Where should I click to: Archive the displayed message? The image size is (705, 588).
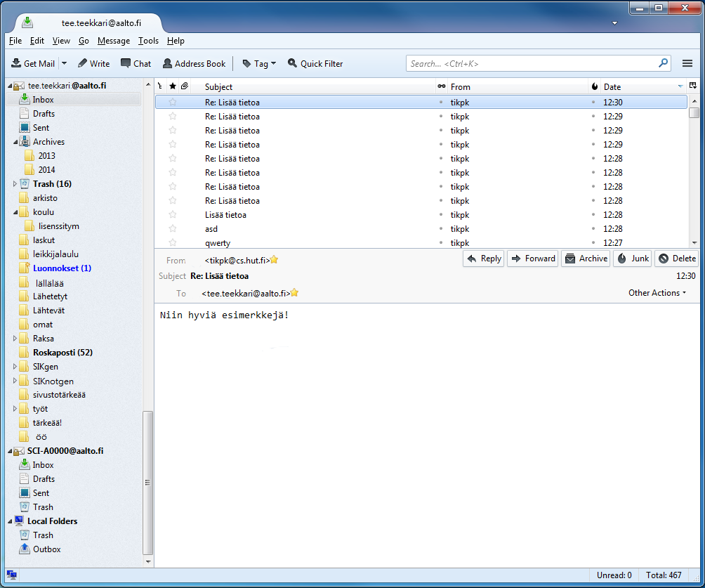coord(586,259)
